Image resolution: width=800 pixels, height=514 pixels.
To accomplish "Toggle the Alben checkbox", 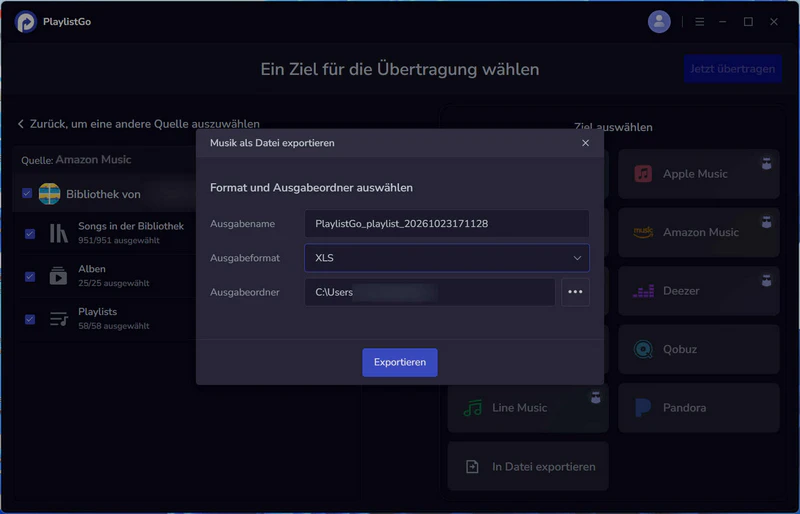I will tap(30, 277).
